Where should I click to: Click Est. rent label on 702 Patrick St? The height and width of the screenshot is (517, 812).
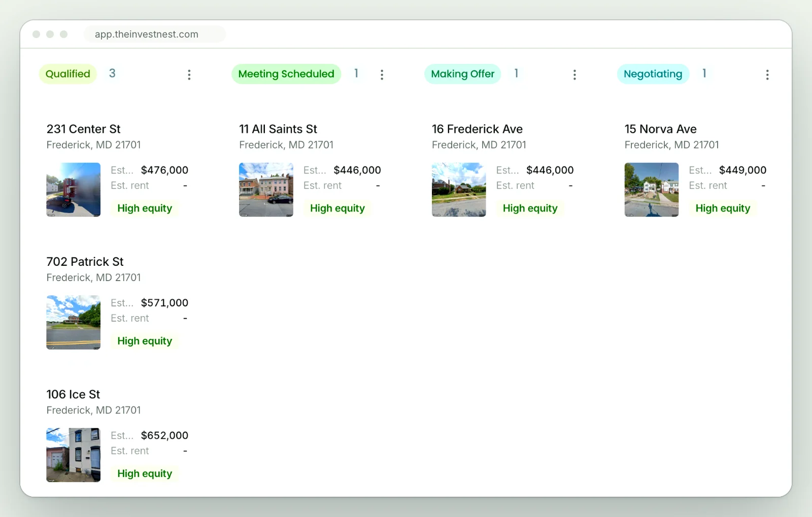(x=130, y=318)
